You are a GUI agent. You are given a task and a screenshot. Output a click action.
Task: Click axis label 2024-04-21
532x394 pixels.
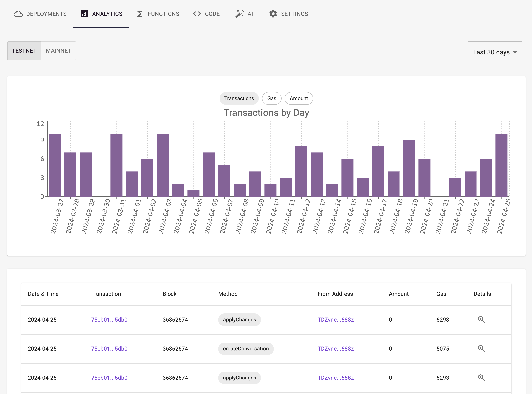click(442, 216)
